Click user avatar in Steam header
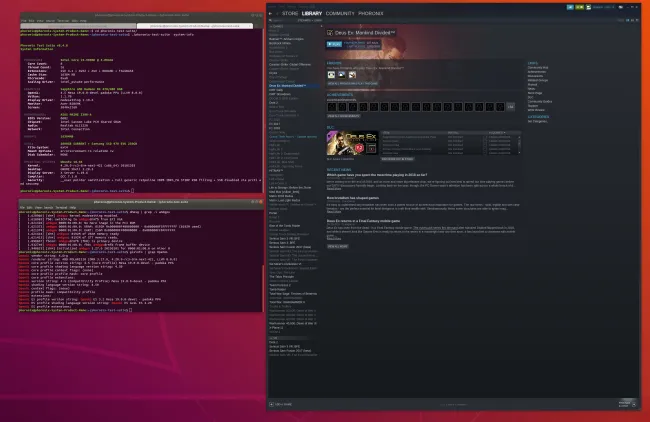The image size is (650, 422). point(588,7)
